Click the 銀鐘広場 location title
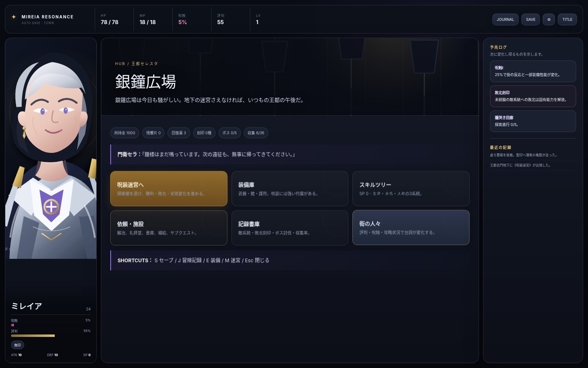 pyautogui.click(x=145, y=82)
